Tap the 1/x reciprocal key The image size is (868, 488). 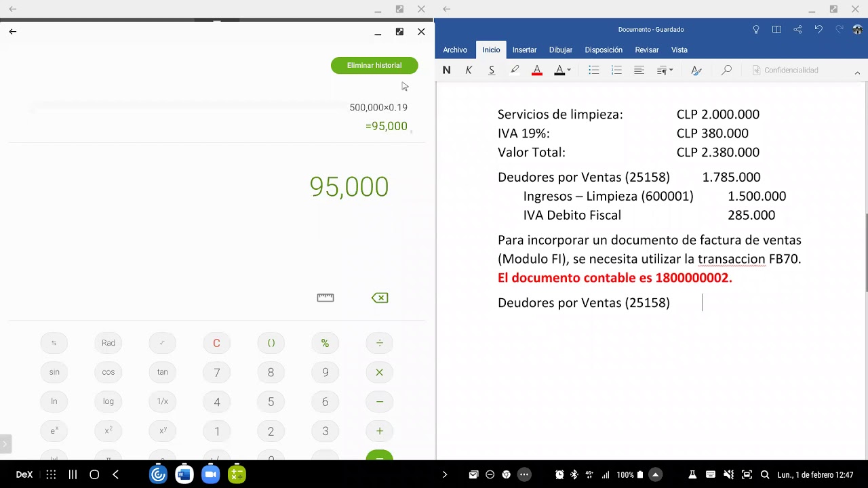(163, 401)
